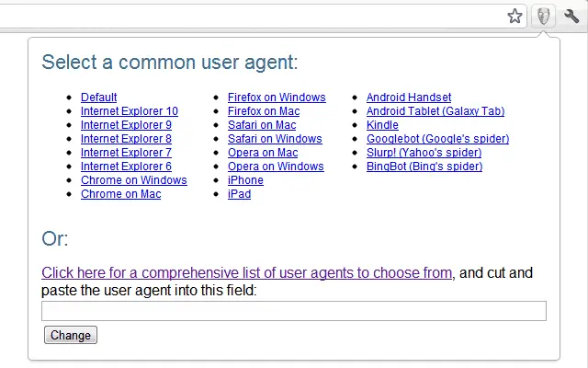Choose Android Handset user agent

click(409, 98)
